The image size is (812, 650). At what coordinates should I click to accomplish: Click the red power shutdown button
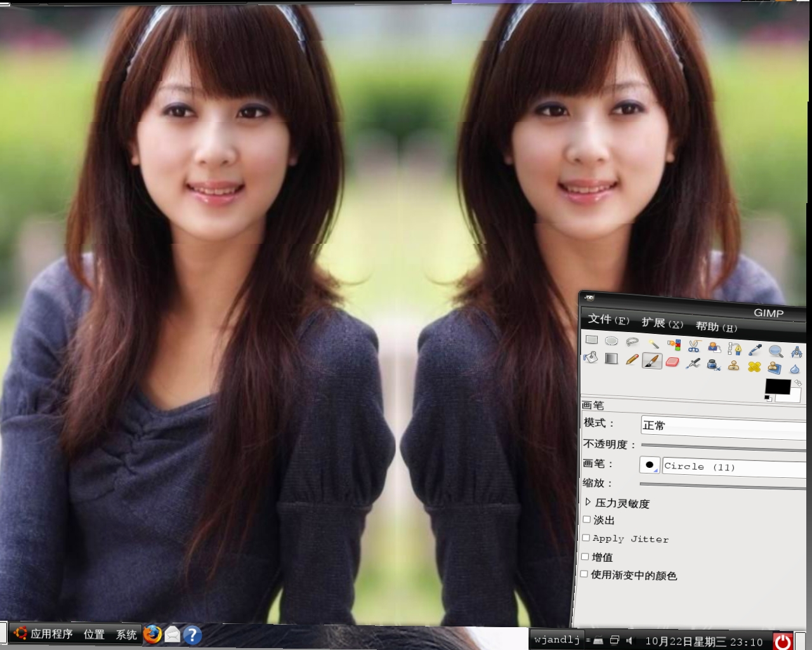(x=783, y=641)
